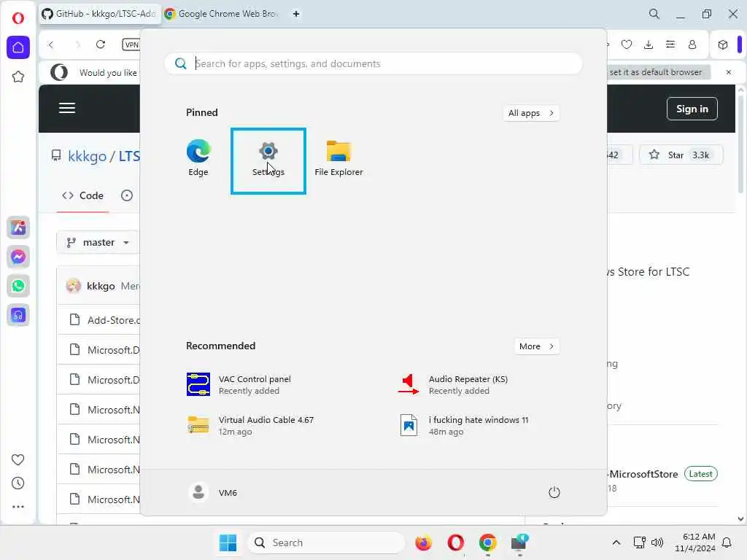747x560 pixels.
Task: Open a new Opera tab
Action: click(x=296, y=14)
